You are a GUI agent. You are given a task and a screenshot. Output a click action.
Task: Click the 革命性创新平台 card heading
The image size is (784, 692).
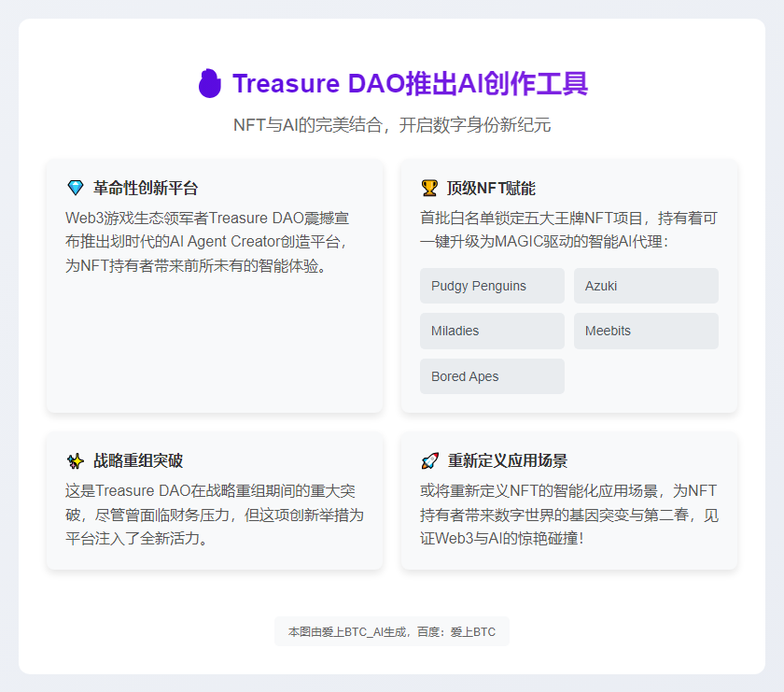click(146, 188)
